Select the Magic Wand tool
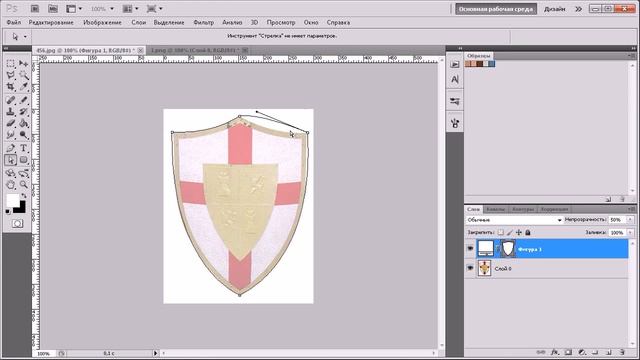 pos(24,75)
